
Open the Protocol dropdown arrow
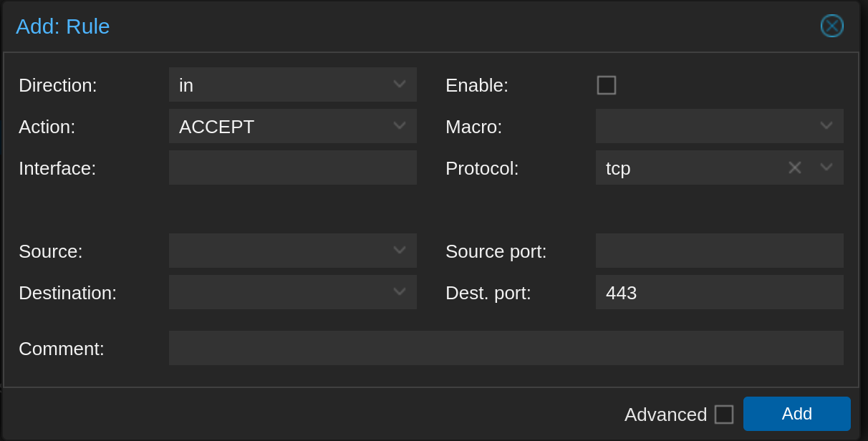pos(826,168)
